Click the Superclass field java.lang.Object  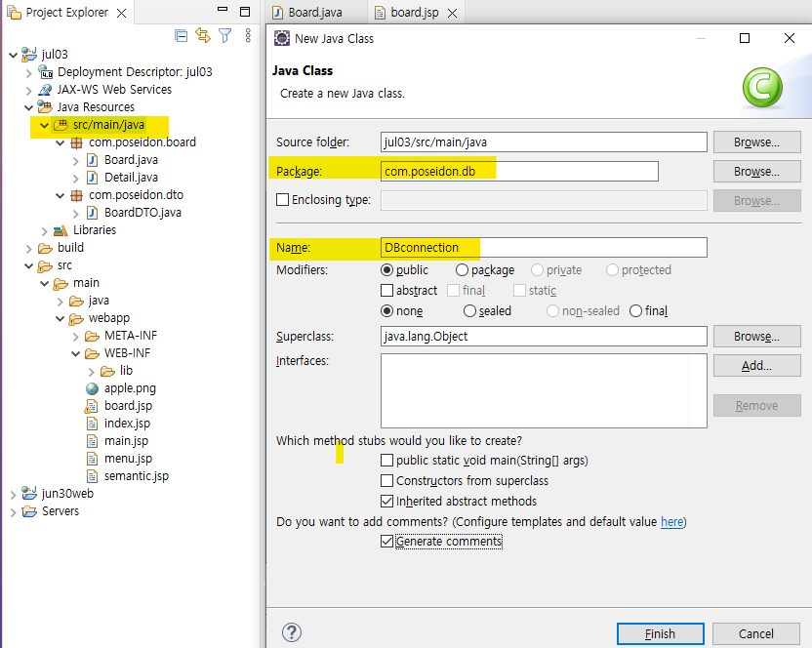(x=544, y=336)
